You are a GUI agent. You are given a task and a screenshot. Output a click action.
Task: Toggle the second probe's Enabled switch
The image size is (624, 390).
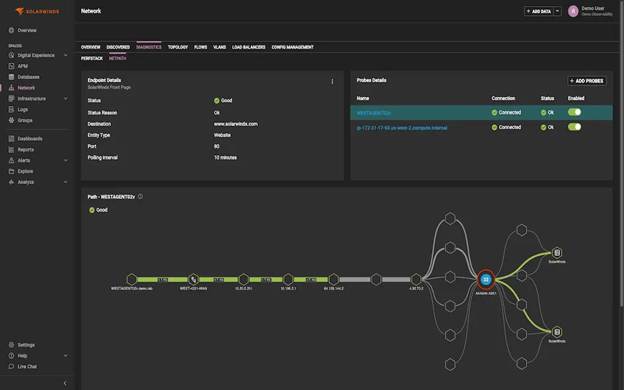point(574,127)
